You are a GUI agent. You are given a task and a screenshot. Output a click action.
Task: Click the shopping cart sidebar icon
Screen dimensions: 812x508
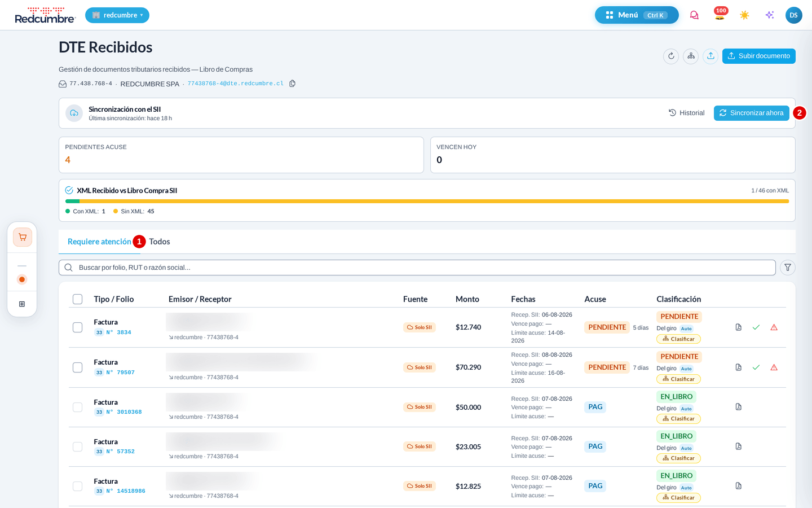23,237
